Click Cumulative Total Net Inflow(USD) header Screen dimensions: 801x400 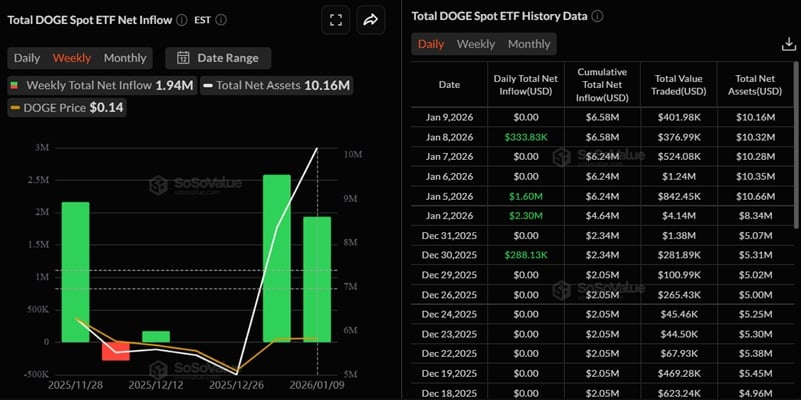coord(602,85)
